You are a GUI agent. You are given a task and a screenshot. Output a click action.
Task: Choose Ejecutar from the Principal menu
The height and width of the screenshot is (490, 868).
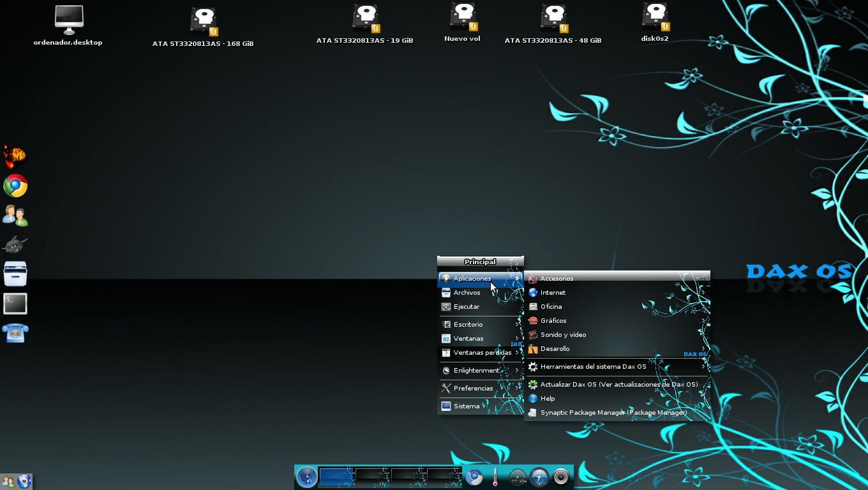[x=481, y=307]
